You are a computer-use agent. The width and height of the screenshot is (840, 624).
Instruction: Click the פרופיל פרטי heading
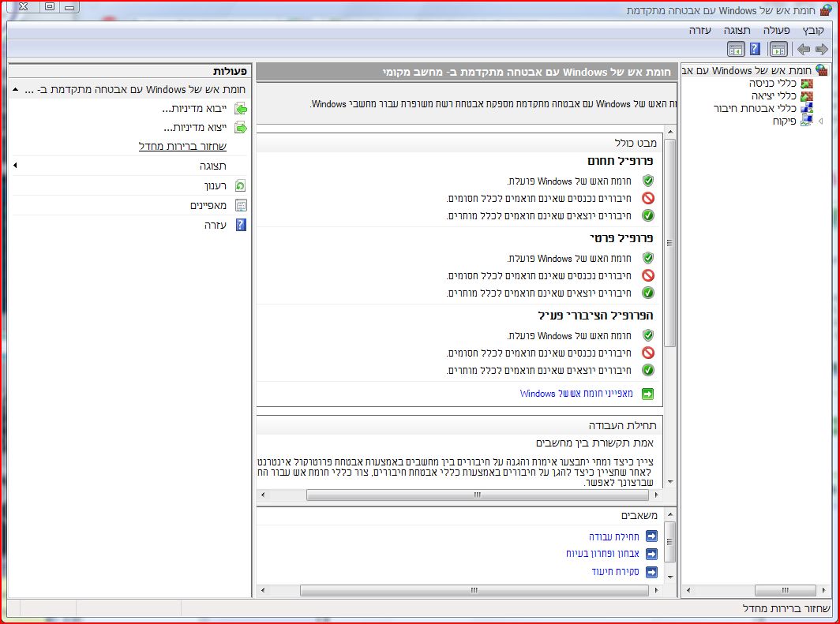pyautogui.click(x=621, y=237)
